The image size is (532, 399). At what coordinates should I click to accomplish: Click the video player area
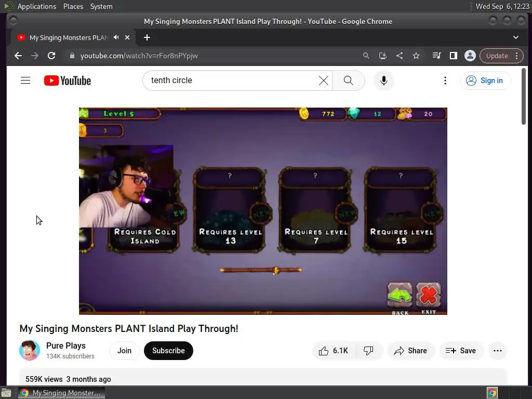click(x=263, y=211)
